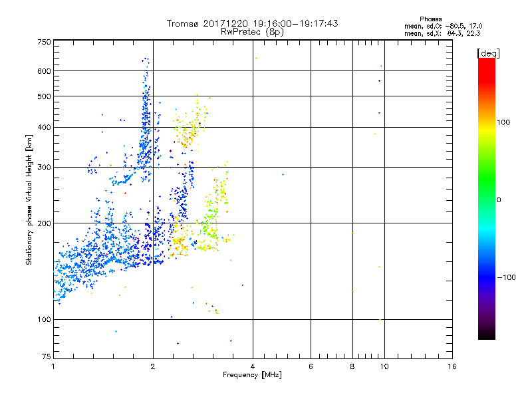Click the 'mean, sd,X: 84.3, 22.3' statistics line
This screenshot has height=399, width=532.
[x=442, y=33]
